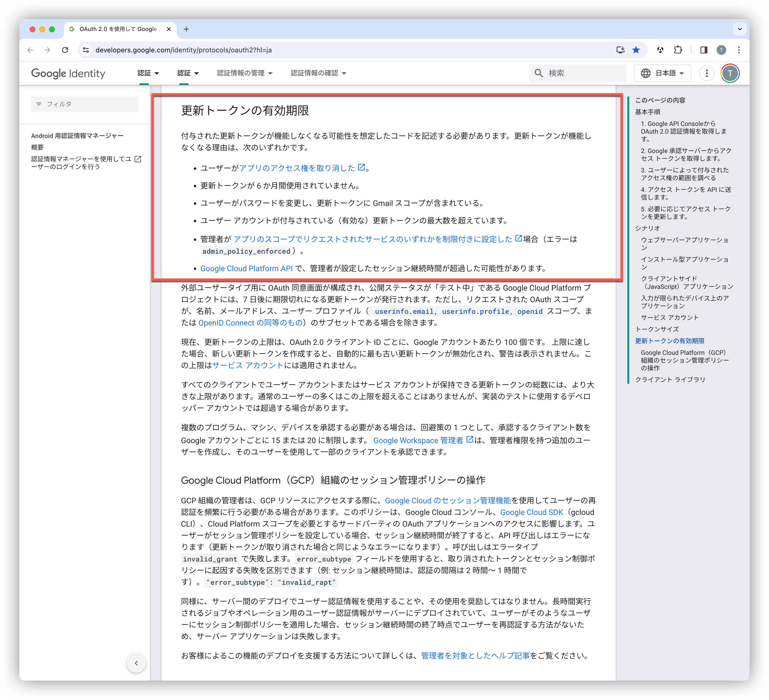Open the Google Cloud SDK link
Viewport: 769px width, 700px height.
(x=531, y=512)
